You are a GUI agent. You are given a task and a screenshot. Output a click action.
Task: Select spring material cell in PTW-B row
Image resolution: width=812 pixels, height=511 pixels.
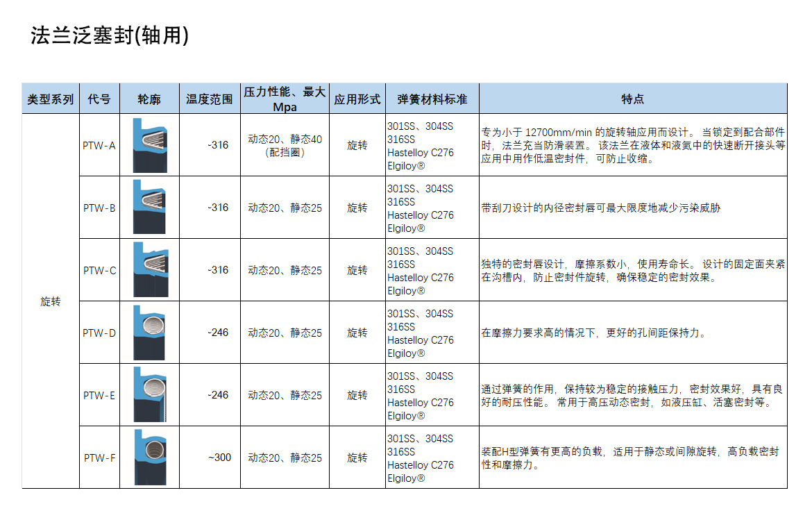[x=432, y=208]
